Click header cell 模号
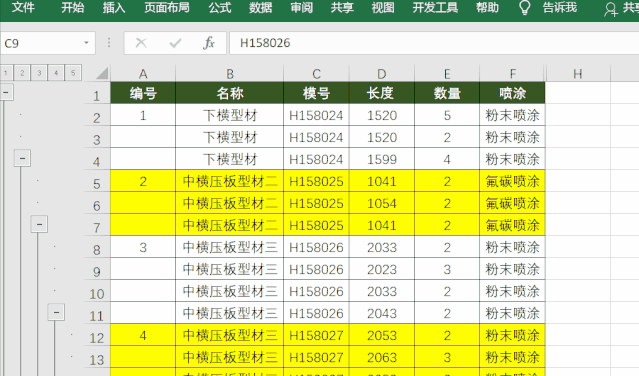 point(316,93)
